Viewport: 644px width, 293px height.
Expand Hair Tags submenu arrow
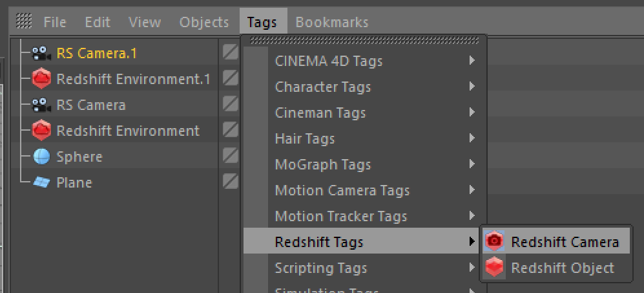coord(472,138)
